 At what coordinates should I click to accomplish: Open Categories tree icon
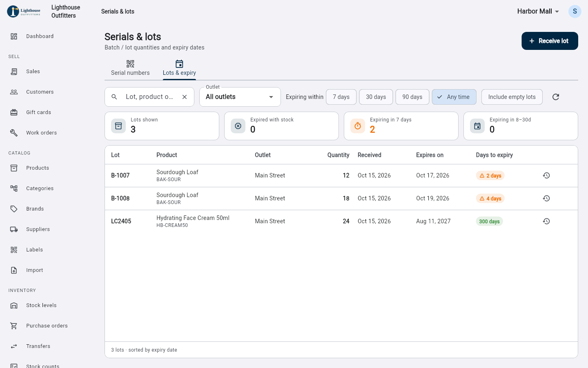tap(14, 188)
